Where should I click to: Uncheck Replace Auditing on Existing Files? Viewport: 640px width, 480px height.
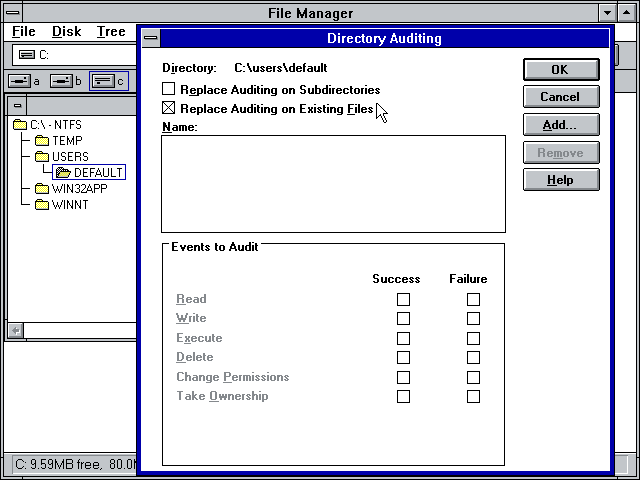[169, 108]
